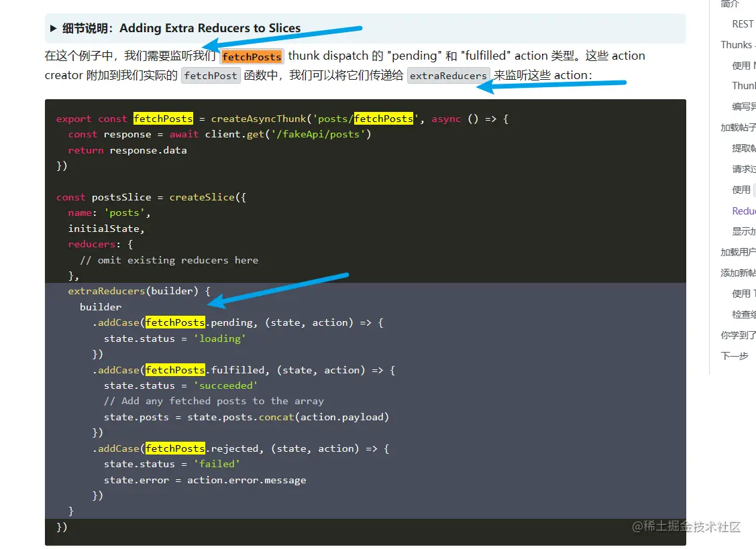The image size is (756, 549).
Task: Open the REST sidebar link
Action: point(743,24)
